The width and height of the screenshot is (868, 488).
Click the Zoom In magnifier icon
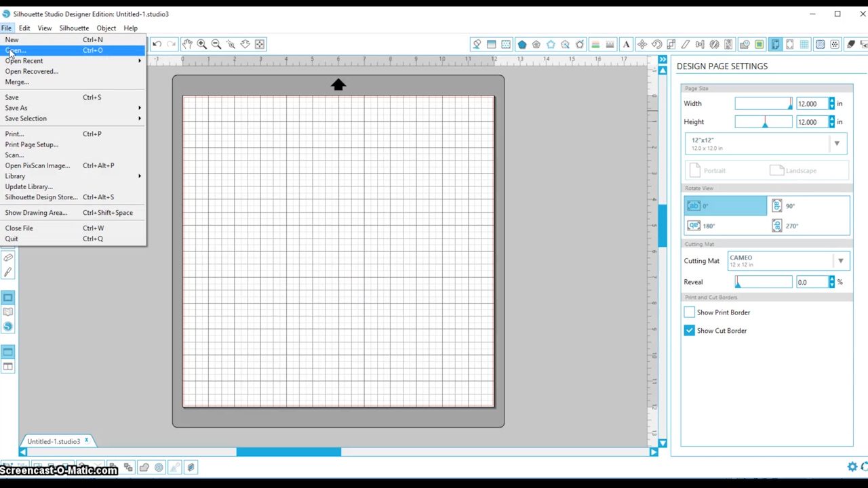coord(201,44)
